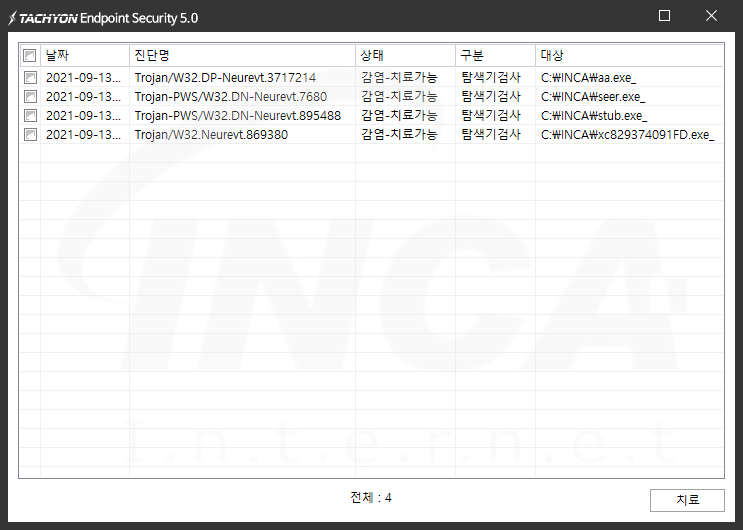Click path C:\INCA\aa.exe_

coord(589,78)
